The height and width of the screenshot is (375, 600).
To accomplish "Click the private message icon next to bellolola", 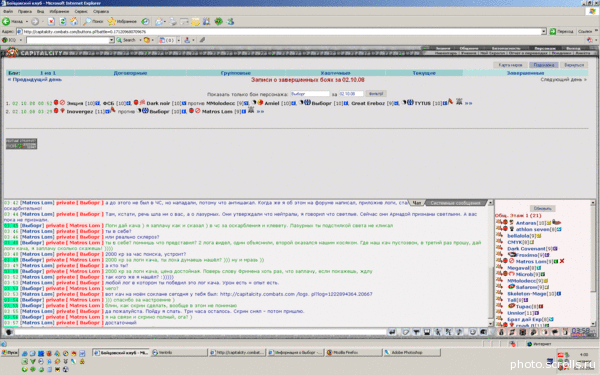I will tap(499, 235).
